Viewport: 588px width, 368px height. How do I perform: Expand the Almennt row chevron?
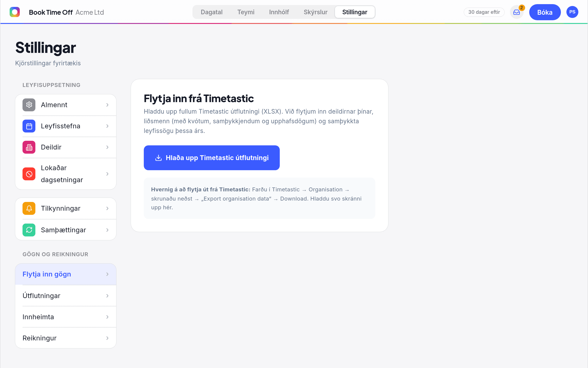(107, 105)
